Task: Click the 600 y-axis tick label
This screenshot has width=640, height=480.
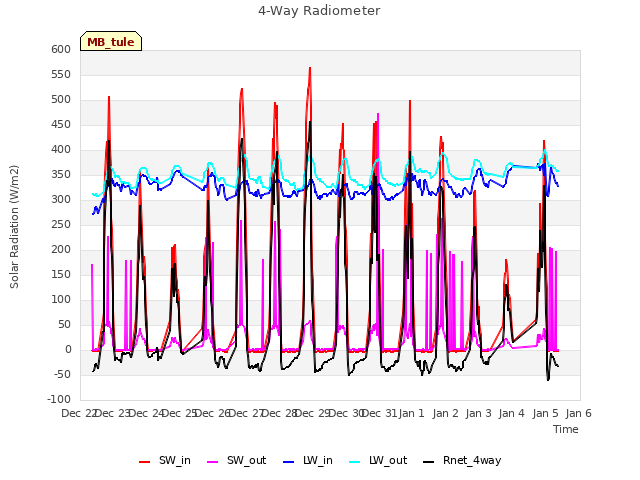Action: click(61, 49)
